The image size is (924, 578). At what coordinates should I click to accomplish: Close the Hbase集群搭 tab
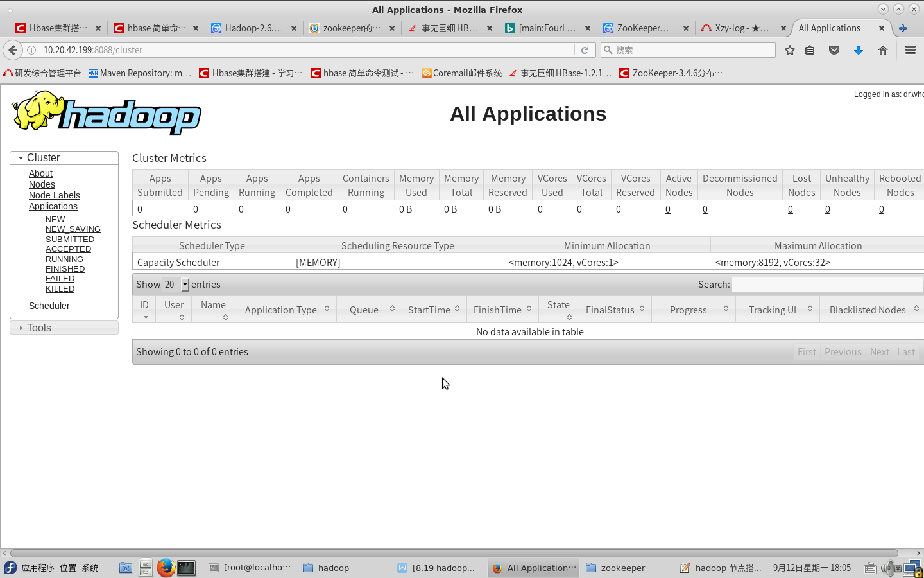[98, 28]
